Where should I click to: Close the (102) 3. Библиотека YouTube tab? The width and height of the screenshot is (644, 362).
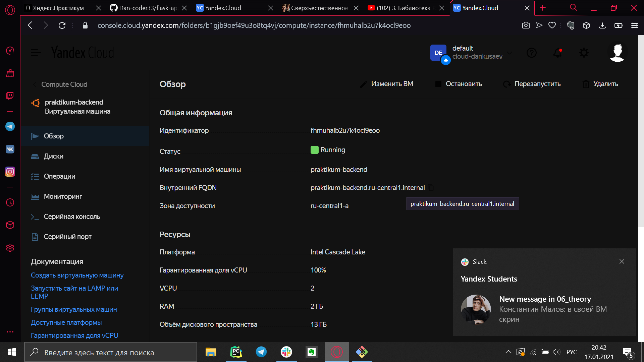442,8
